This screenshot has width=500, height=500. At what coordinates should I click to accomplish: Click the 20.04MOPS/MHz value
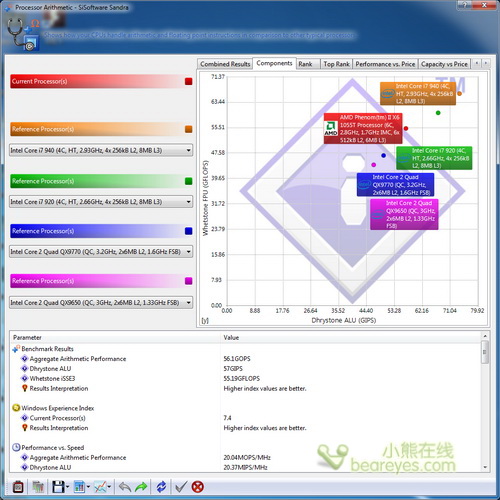point(247,458)
